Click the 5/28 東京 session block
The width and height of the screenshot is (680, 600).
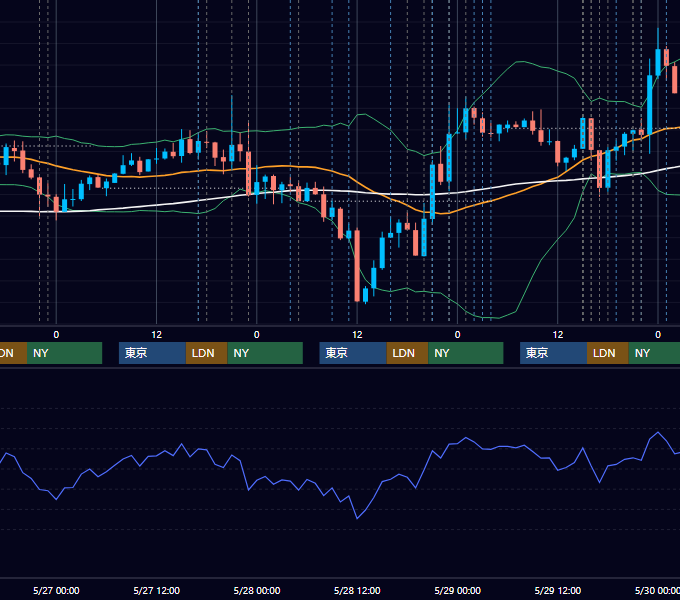(353, 353)
